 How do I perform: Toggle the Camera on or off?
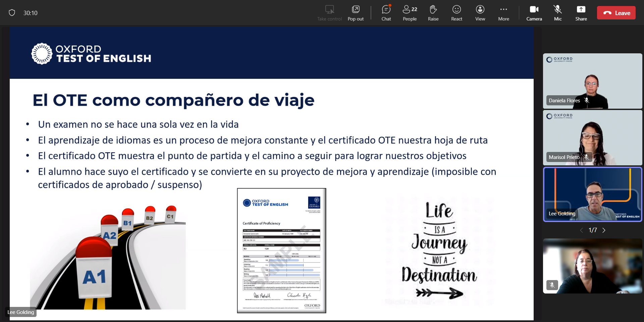pos(534,13)
